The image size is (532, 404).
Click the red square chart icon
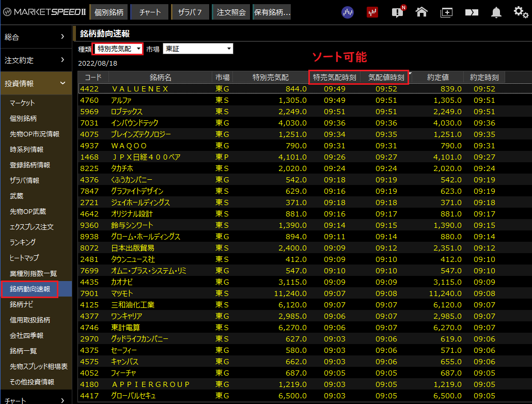(372, 12)
